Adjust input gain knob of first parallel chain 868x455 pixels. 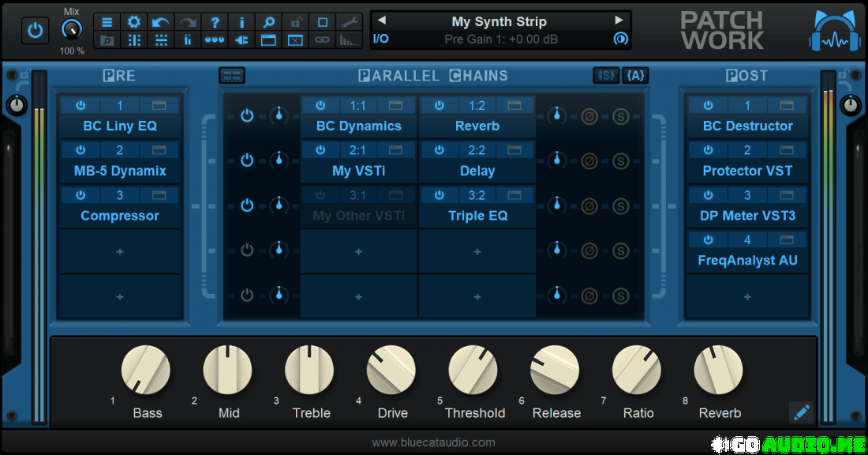[x=279, y=115]
